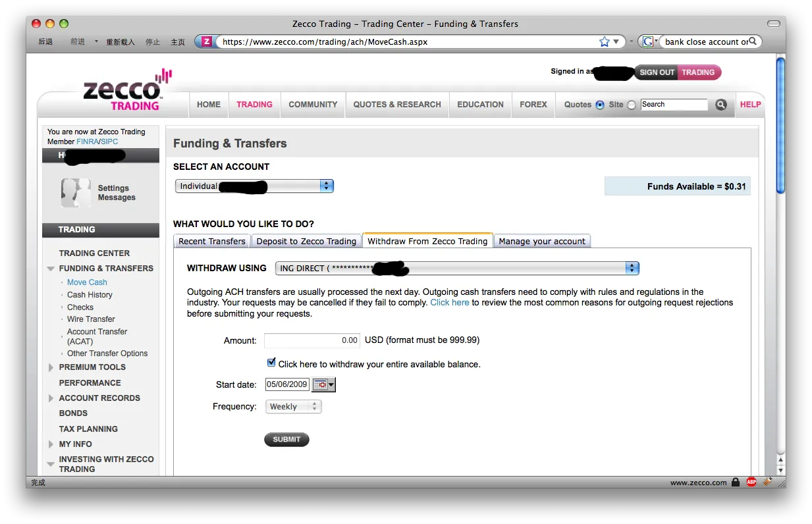Select Withdraw From Zecco Trading tab
Image resolution: width=812 pixels, height=524 pixels.
pos(427,241)
